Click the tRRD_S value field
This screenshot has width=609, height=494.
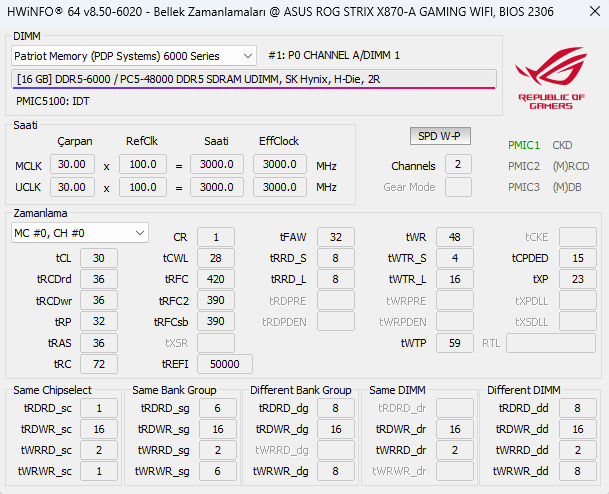click(x=336, y=258)
